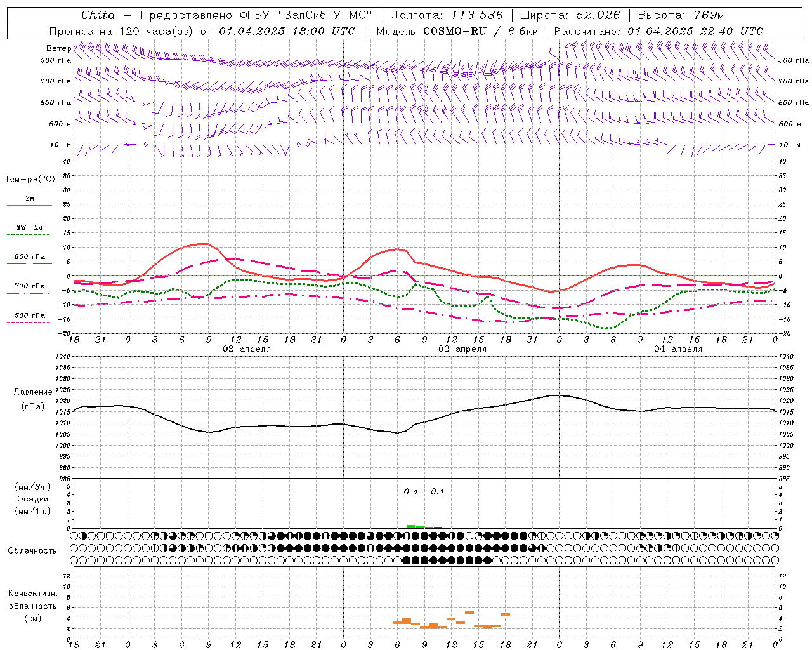Click "Рассчитано: 01.04.2025 22:40 UTC" text
Image resolution: width=812 pixels, height=650 pixels.
point(658,31)
